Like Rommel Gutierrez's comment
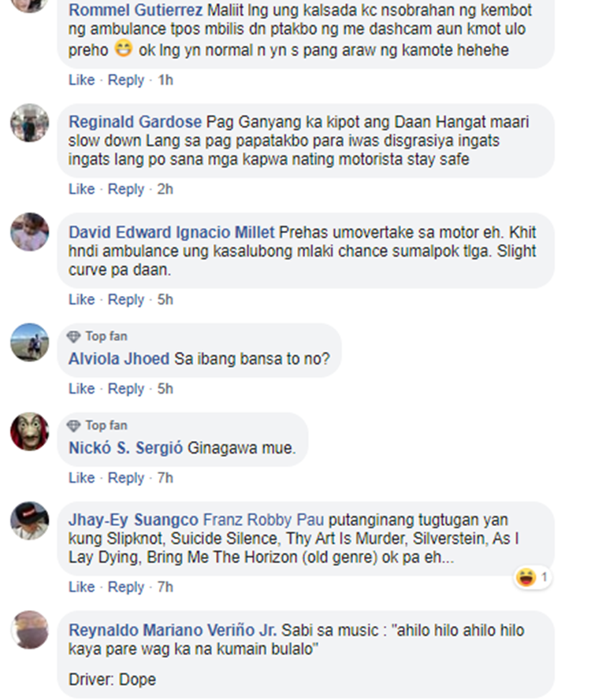 click(81, 80)
